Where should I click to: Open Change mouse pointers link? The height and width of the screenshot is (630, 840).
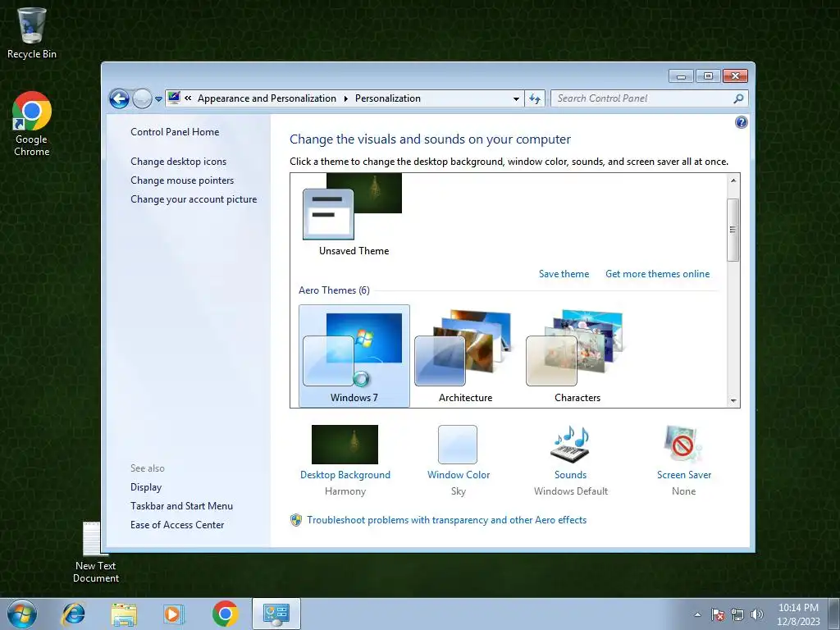pyautogui.click(x=182, y=180)
